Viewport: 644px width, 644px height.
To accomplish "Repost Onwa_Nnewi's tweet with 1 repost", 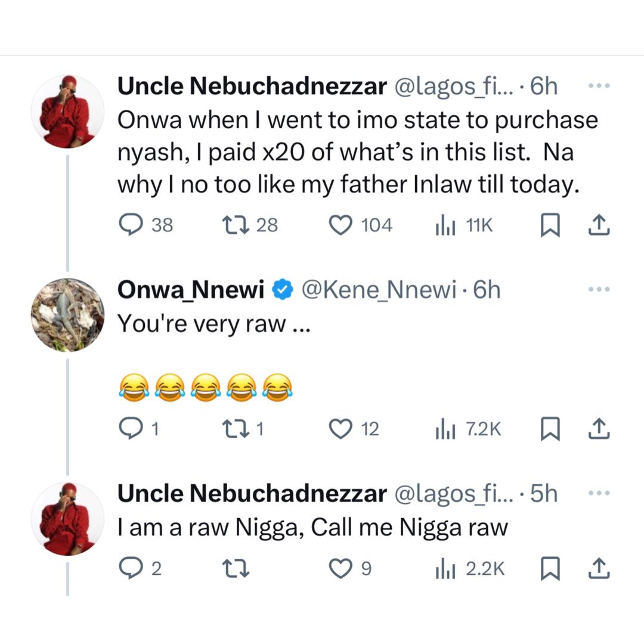I will pyautogui.click(x=231, y=429).
